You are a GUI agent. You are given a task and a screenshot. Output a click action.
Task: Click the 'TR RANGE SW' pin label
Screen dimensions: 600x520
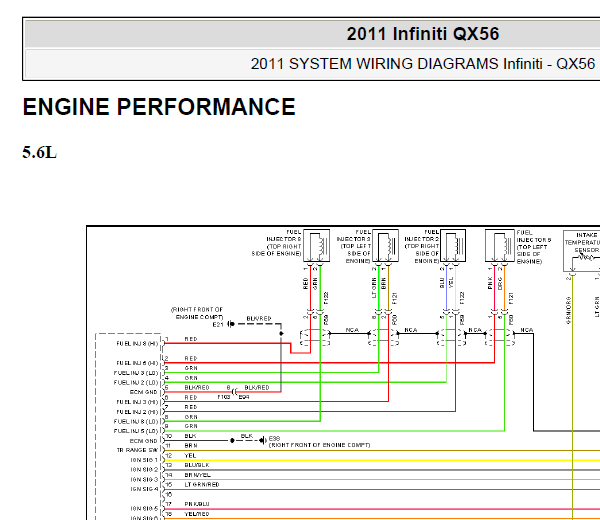click(x=137, y=450)
